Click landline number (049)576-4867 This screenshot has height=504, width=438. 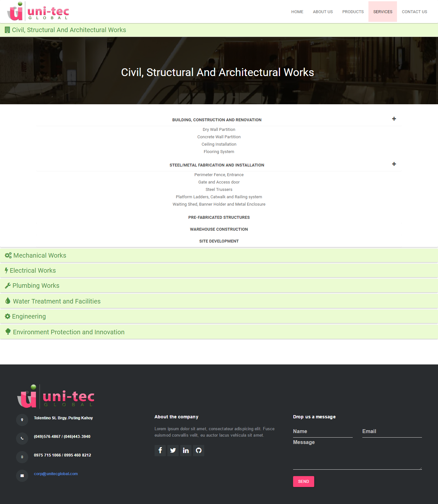coord(47,437)
